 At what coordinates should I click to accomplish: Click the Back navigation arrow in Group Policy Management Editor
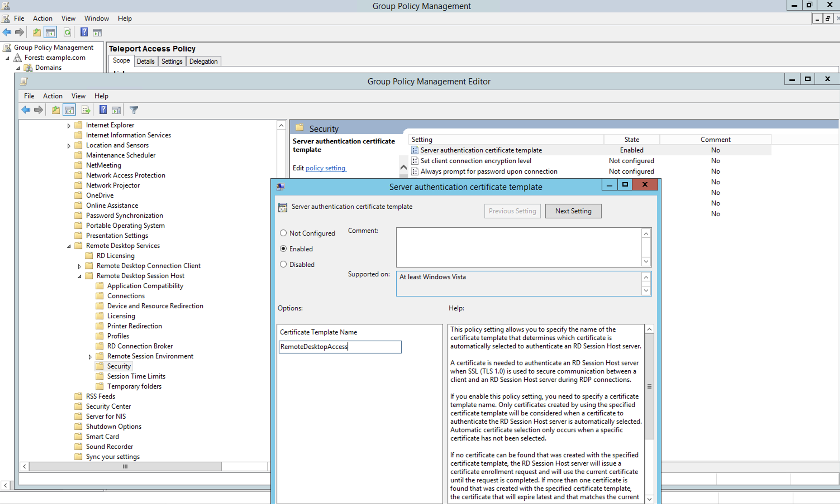point(26,109)
